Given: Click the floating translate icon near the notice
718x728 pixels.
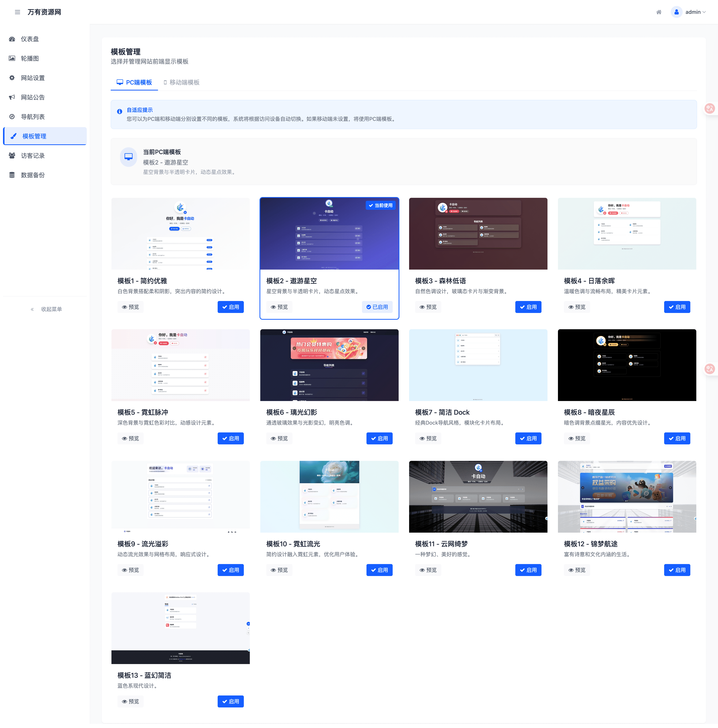Looking at the screenshot, I should coord(709,108).
